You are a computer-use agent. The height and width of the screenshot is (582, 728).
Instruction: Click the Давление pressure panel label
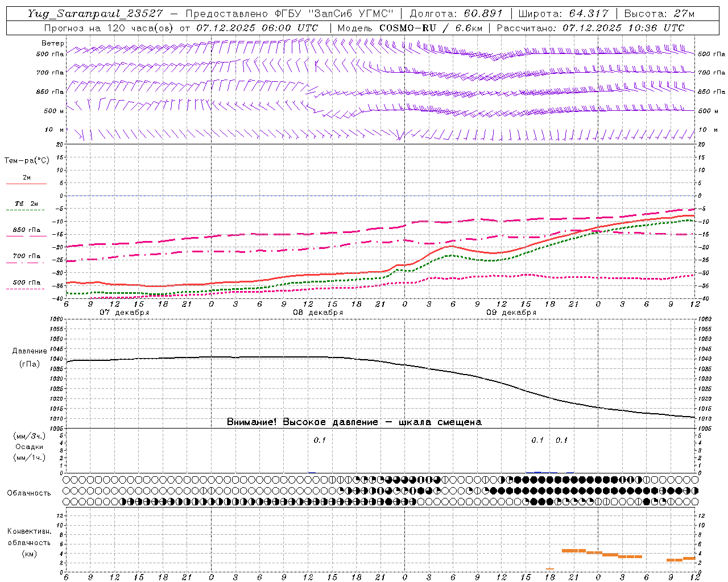[30, 351]
